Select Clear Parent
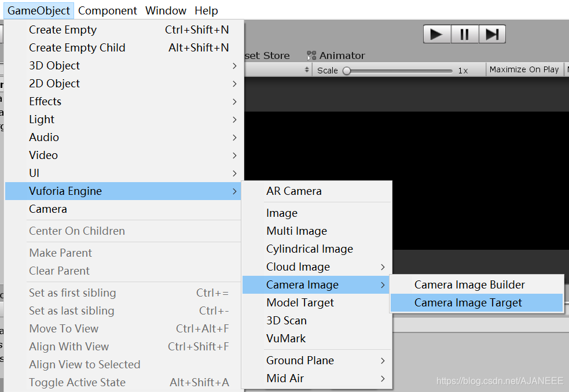 coord(123,271)
